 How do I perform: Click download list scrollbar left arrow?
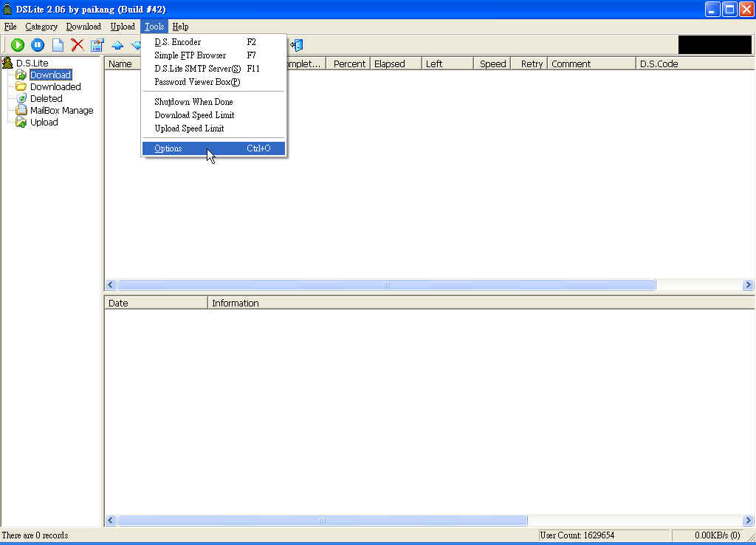[111, 284]
